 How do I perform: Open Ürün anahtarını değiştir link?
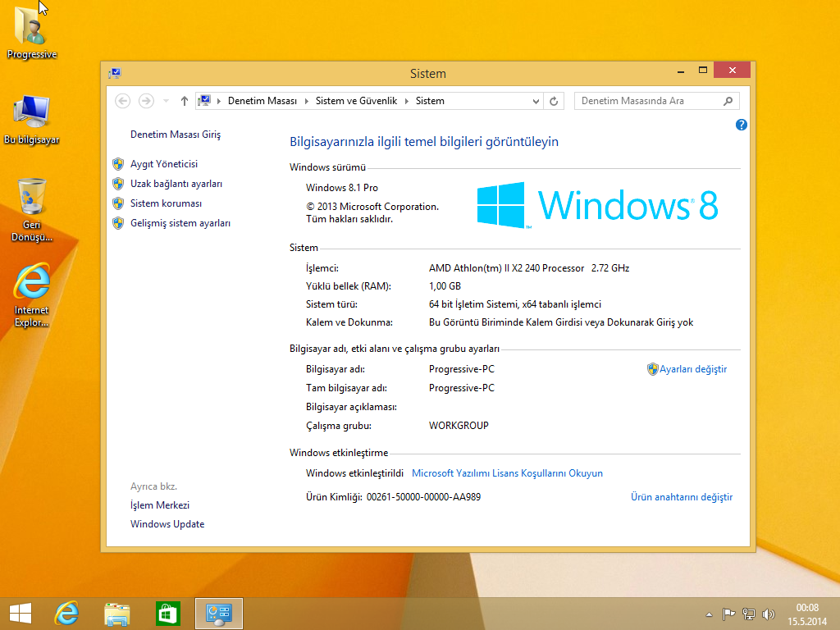coord(681,497)
